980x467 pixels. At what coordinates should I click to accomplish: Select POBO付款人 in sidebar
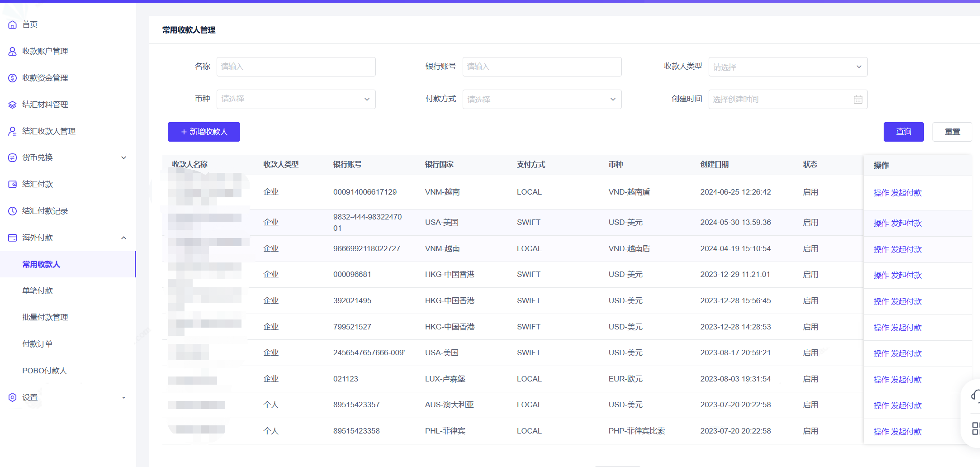tap(44, 371)
